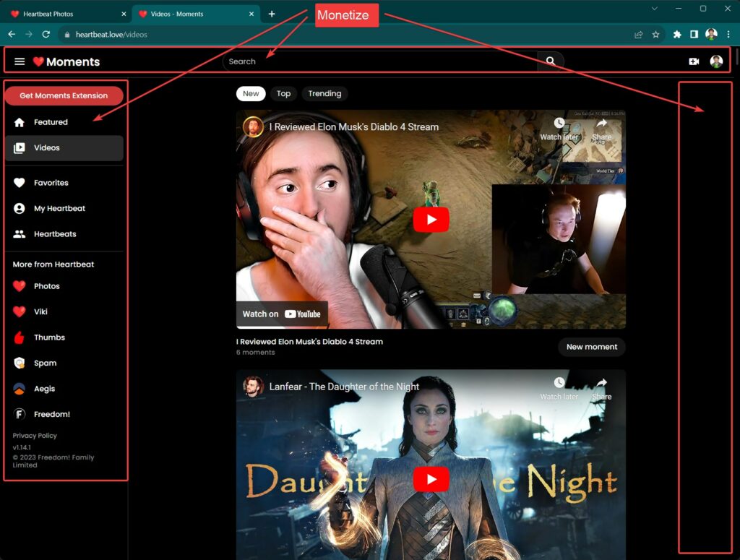Click the Favorites heart icon

pos(20,183)
